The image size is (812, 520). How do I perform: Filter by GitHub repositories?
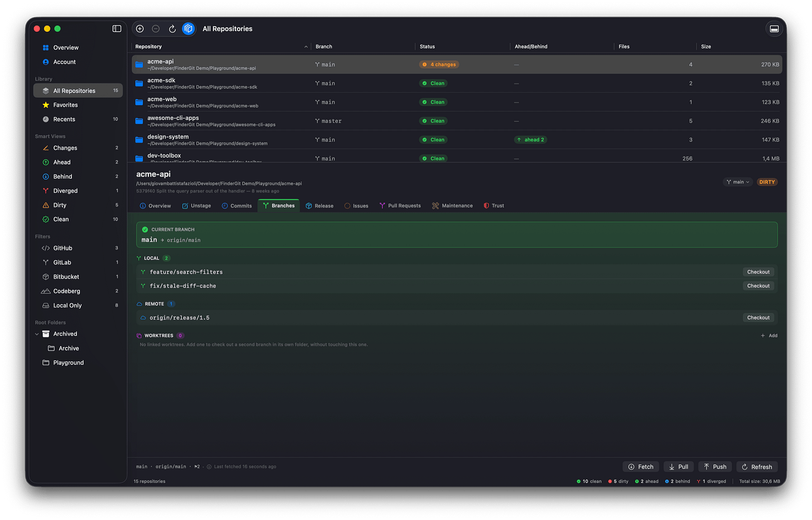point(78,248)
